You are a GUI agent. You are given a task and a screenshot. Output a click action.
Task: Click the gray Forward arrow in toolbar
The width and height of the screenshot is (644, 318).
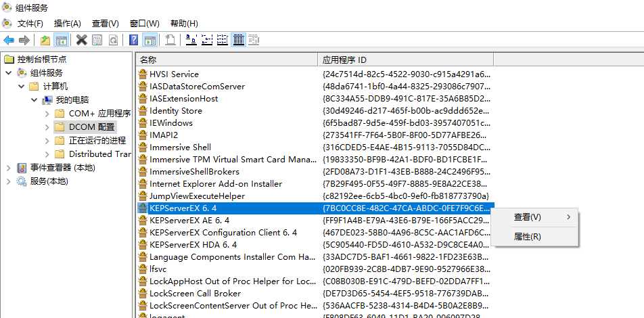tap(24, 40)
